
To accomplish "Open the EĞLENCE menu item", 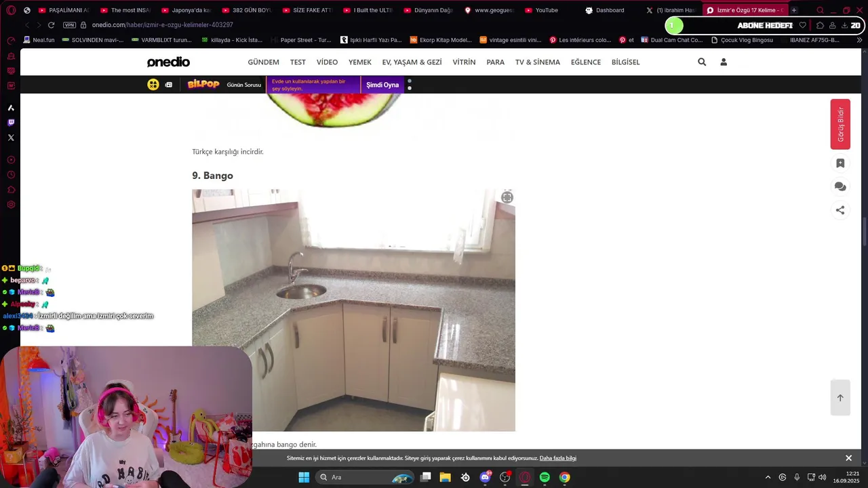I will pos(586,62).
